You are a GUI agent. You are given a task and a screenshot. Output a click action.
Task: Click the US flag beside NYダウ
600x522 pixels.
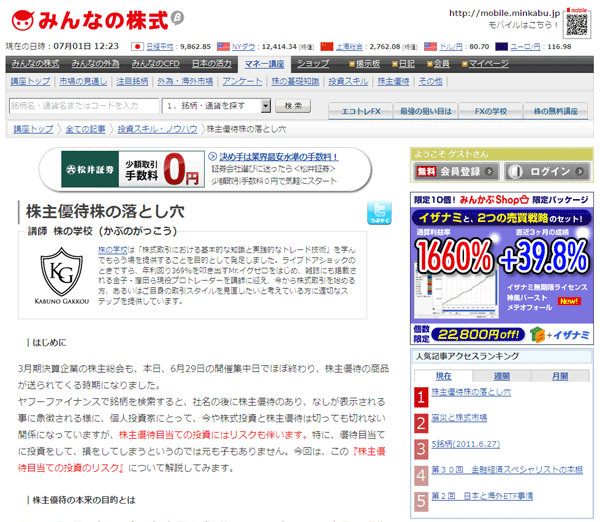pyautogui.click(x=222, y=46)
